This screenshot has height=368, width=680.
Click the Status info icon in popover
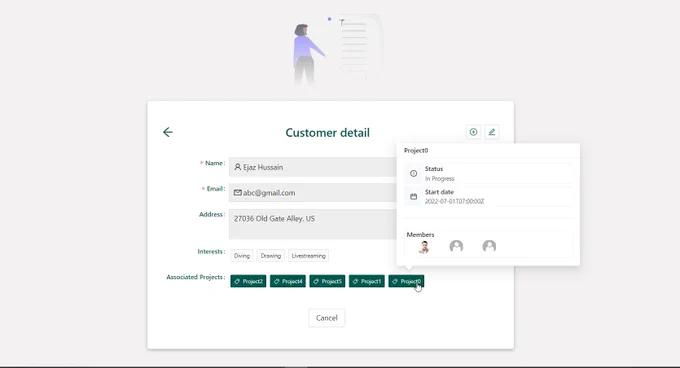tap(413, 173)
